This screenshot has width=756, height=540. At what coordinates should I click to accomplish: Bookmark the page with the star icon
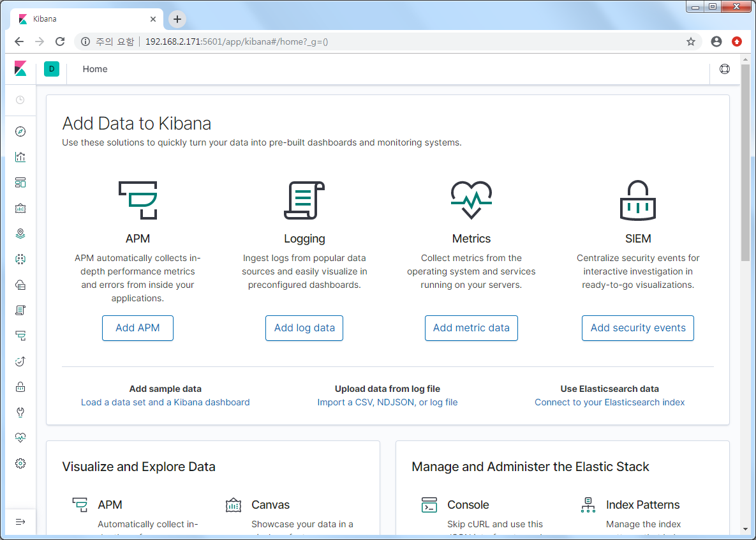point(691,41)
